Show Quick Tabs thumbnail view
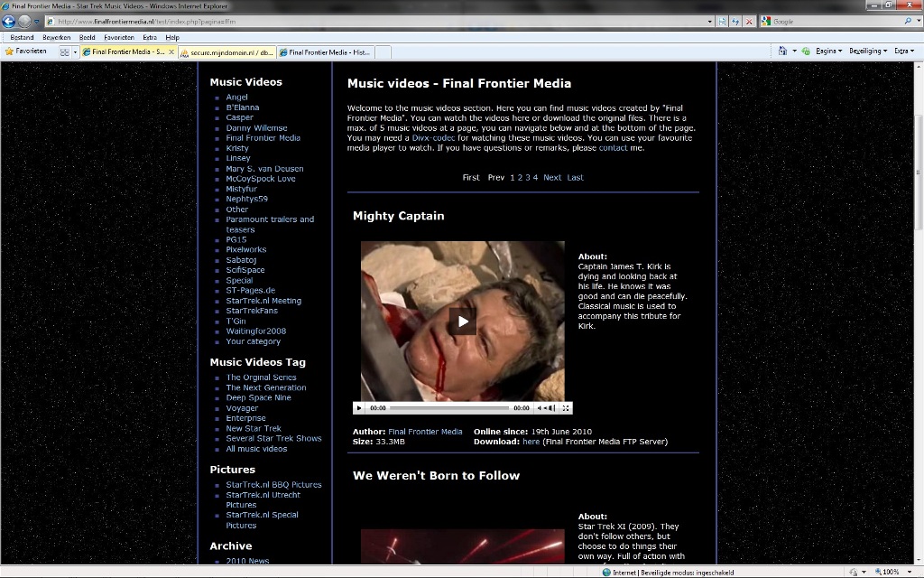The width and height of the screenshot is (924, 578). (65, 51)
